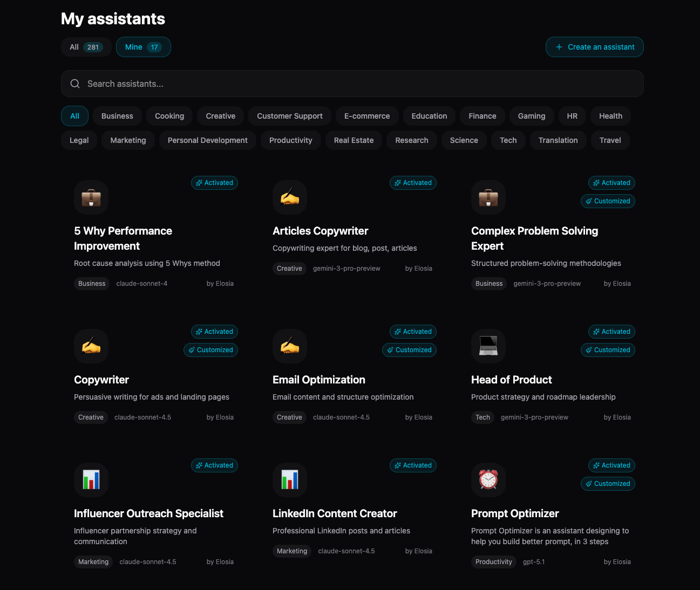Click the laptop icon of Head of Product

488,346
